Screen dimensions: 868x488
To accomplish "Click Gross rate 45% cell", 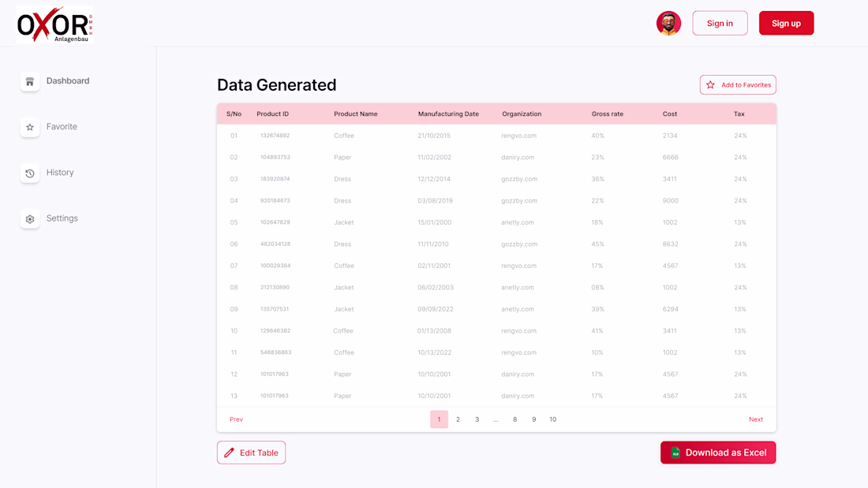I will 597,244.
